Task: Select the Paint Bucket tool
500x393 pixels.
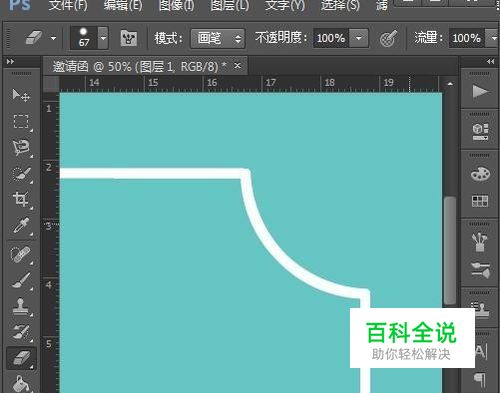Action: tap(21, 384)
